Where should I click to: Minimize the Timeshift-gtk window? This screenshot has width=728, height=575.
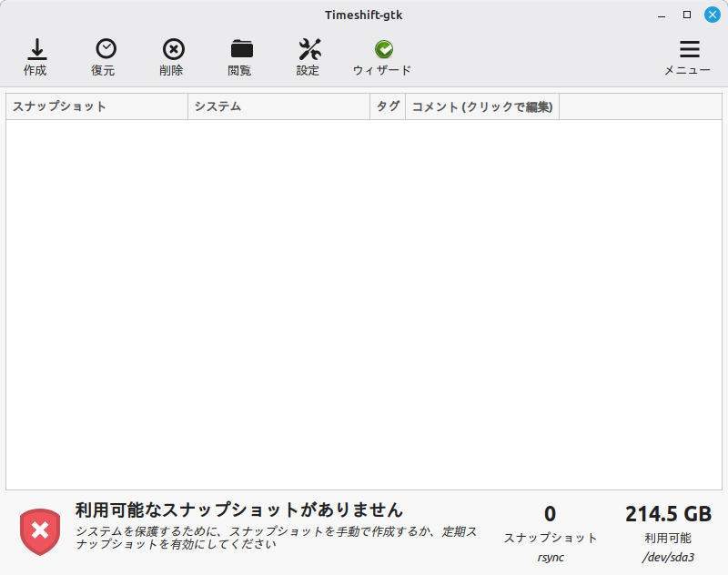click(662, 14)
